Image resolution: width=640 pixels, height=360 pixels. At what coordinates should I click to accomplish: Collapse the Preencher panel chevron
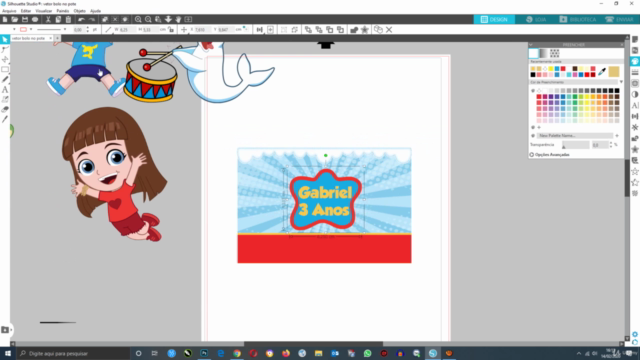[531, 45]
